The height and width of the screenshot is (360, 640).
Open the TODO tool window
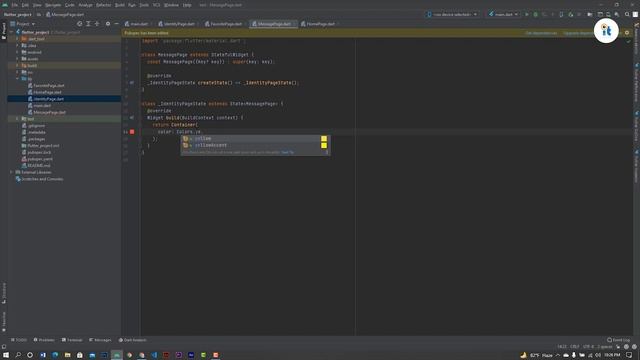19,340
